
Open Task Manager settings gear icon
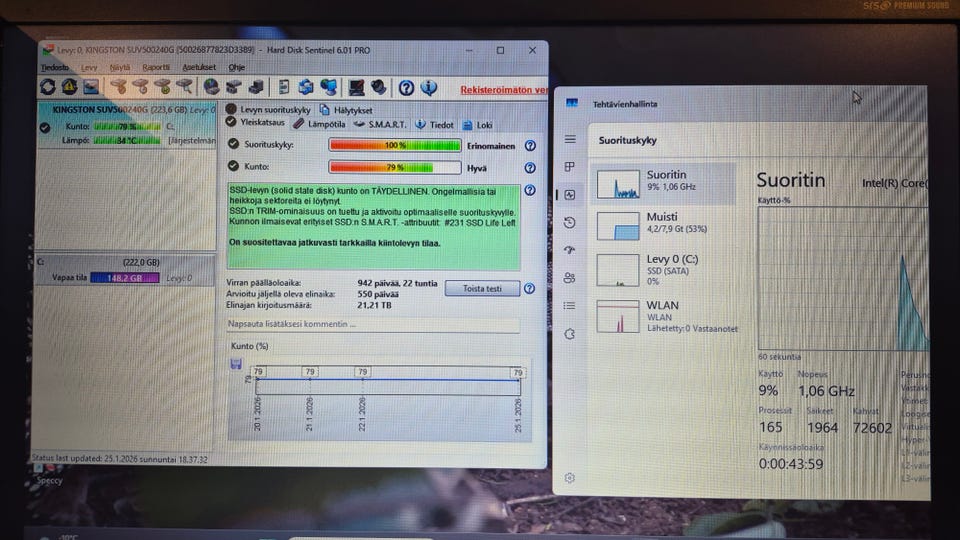point(570,478)
